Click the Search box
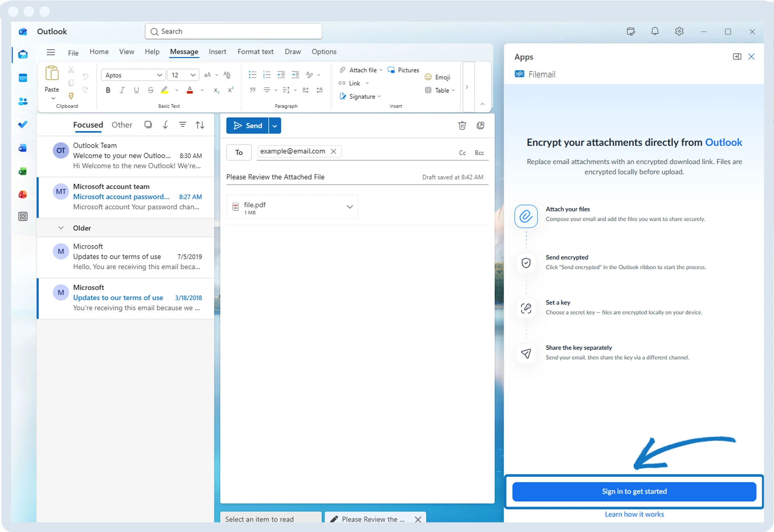Screen dimensions: 774x532 (x=233, y=31)
